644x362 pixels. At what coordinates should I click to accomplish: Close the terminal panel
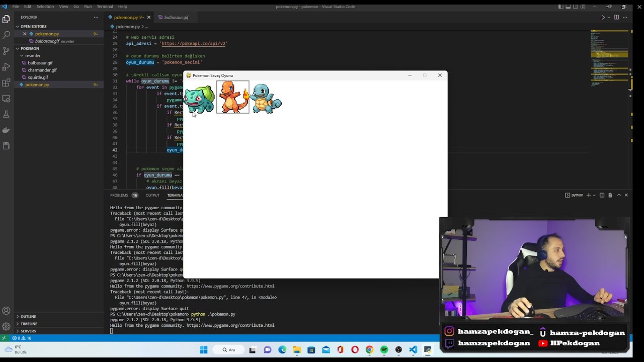626,195
